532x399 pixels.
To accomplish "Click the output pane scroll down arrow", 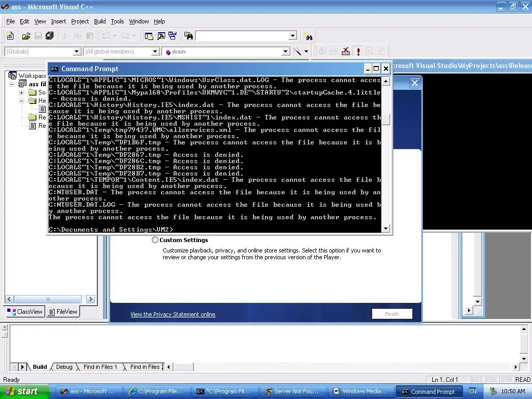I will tap(524, 358).
